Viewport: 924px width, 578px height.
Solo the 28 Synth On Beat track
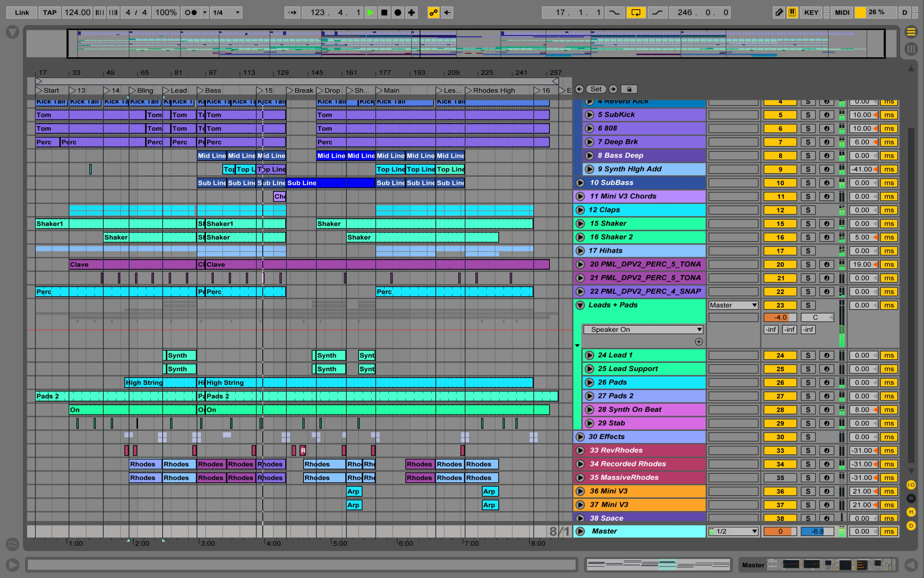(808, 410)
